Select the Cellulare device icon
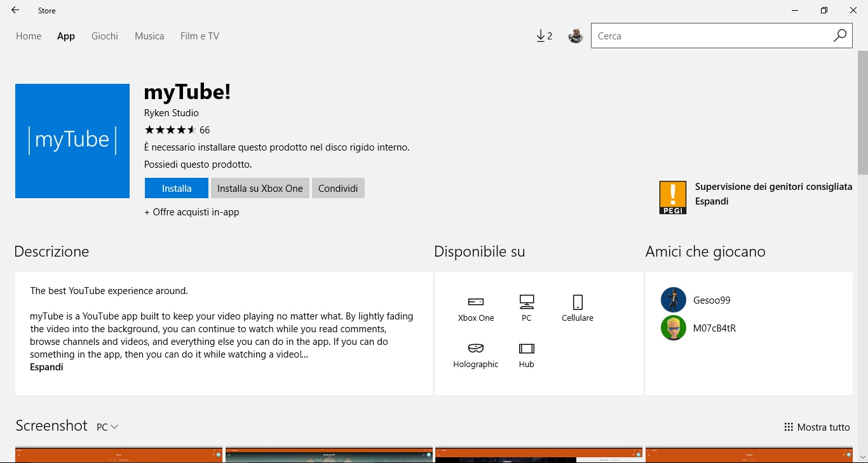The image size is (868, 463). [x=578, y=302]
